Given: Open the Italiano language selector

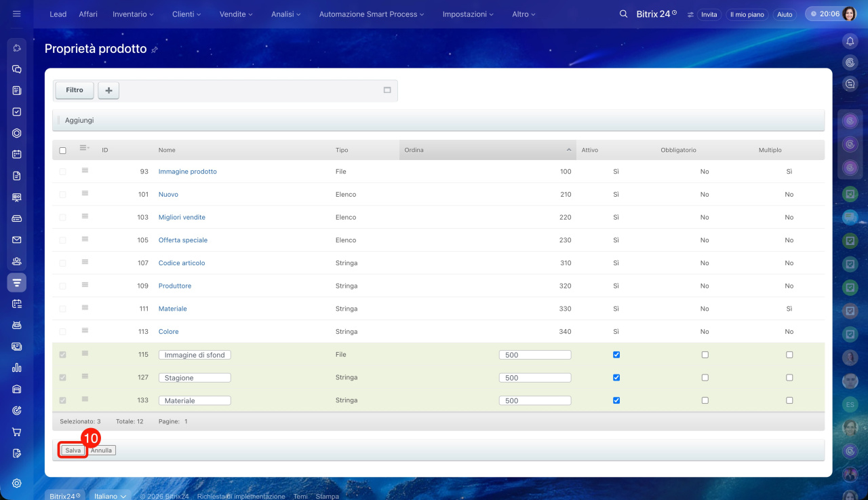Looking at the screenshot, I should (110, 496).
